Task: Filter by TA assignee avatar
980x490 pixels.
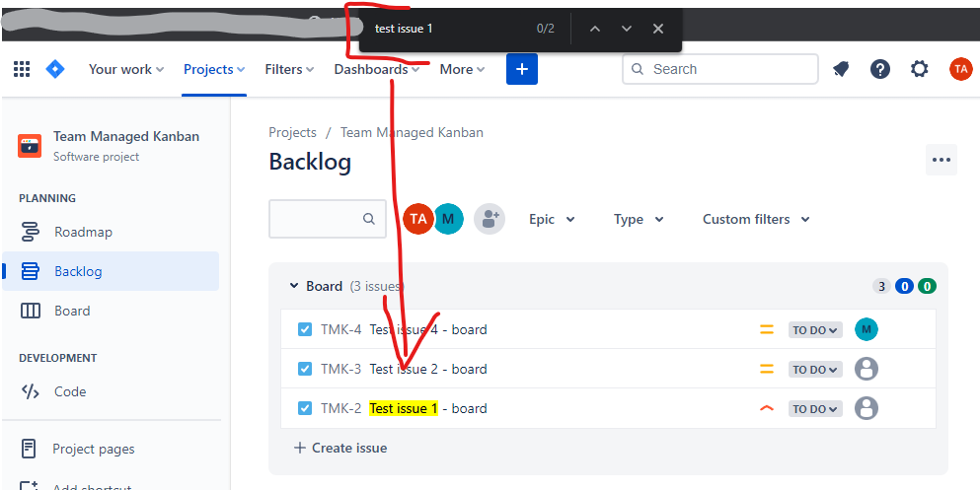Action: (x=418, y=219)
